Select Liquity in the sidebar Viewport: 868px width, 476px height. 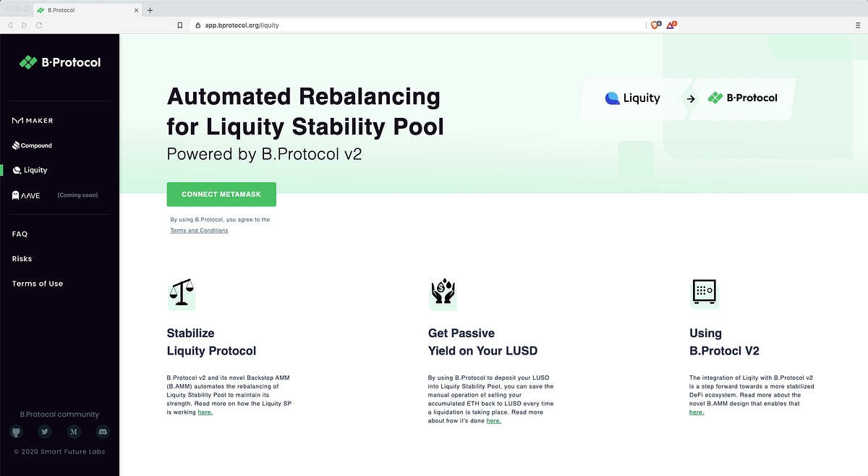30,170
